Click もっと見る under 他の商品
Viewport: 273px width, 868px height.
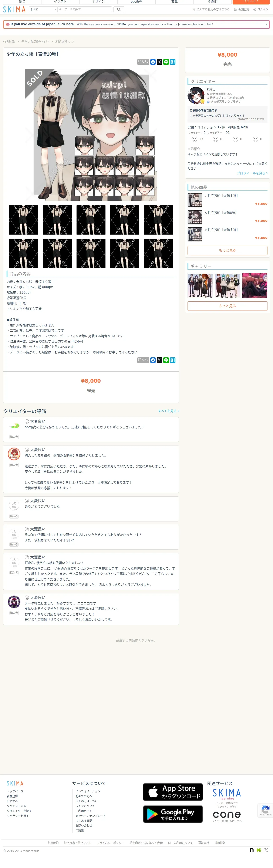click(227, 250)
